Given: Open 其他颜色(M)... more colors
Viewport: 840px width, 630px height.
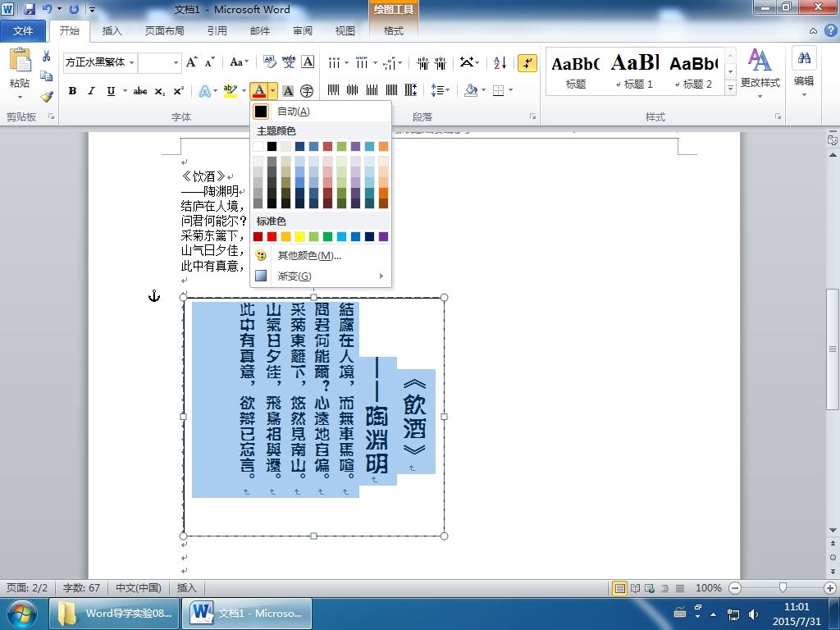Looking at the screenshot, I should (x=321, y=256).
